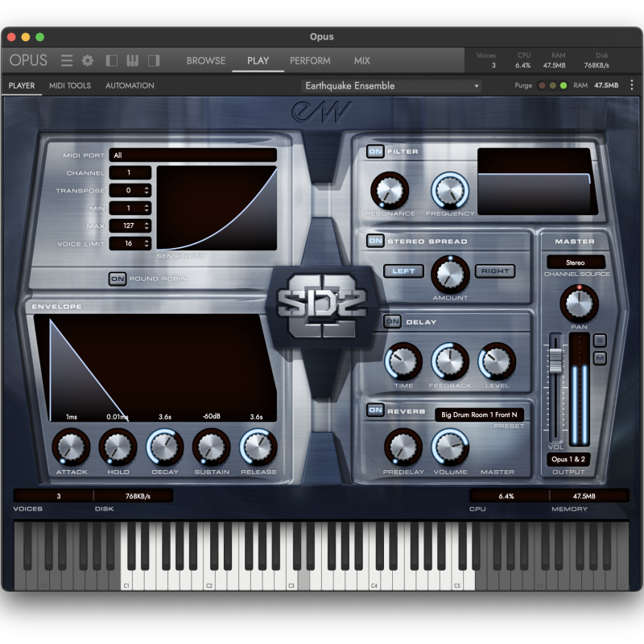Solo the master channel with S button
Screen dimensions: 644x644
point(600,341)
